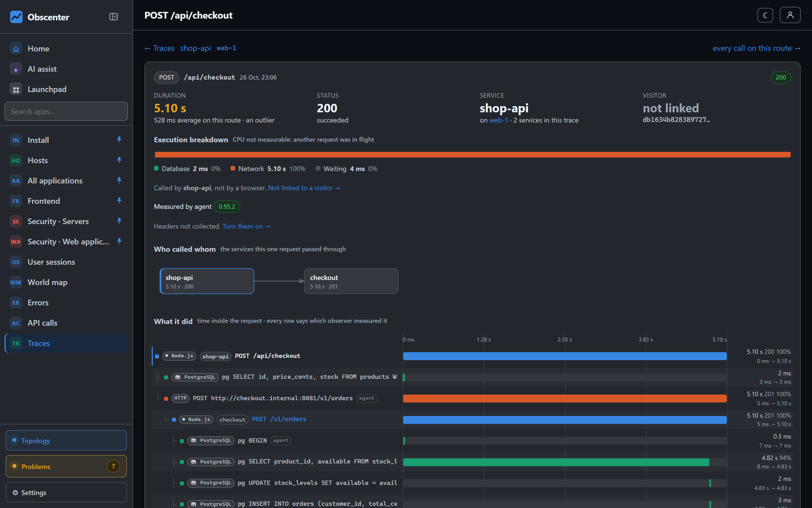Open the HO Hosts app icon
812x508 pixels.
click(x=16, y=161)
